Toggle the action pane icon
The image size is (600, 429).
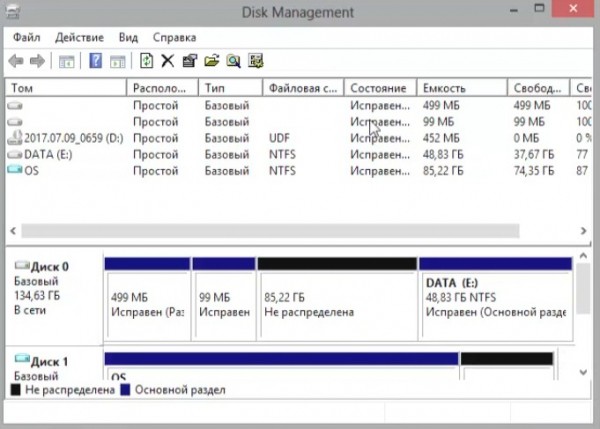tap(117, 61)
